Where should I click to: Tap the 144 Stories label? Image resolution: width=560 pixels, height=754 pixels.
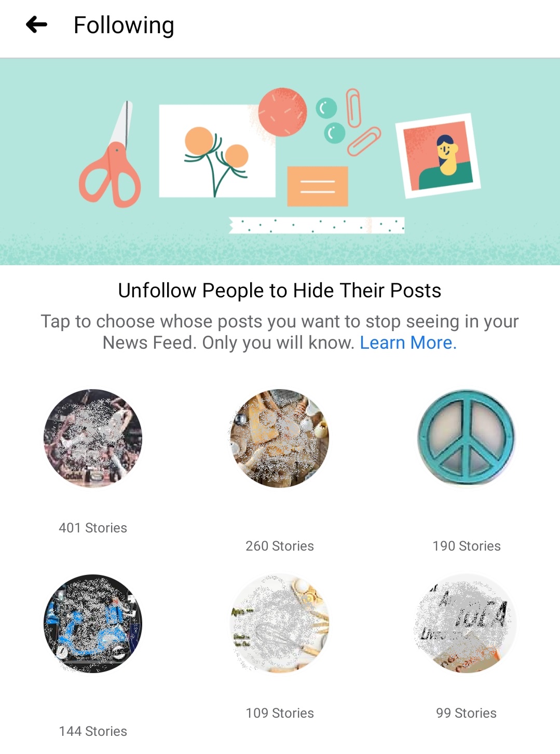point(93,731)
